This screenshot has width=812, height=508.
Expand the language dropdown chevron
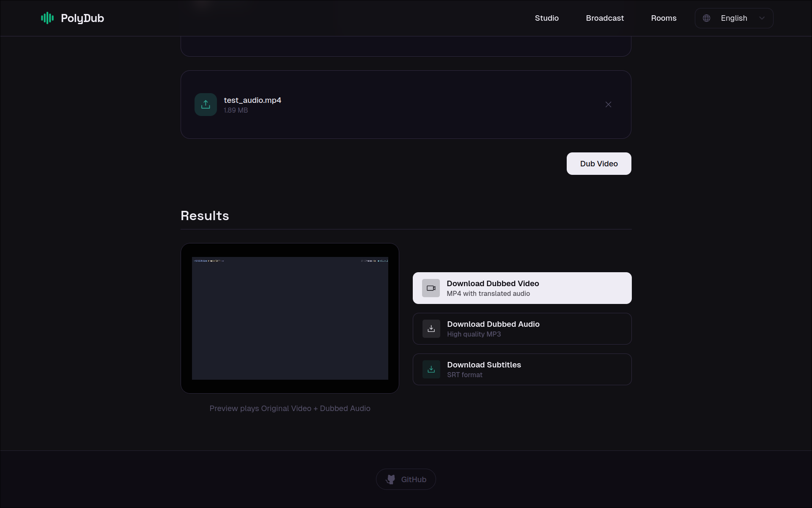pyautogui.click(x=762, y=18)
